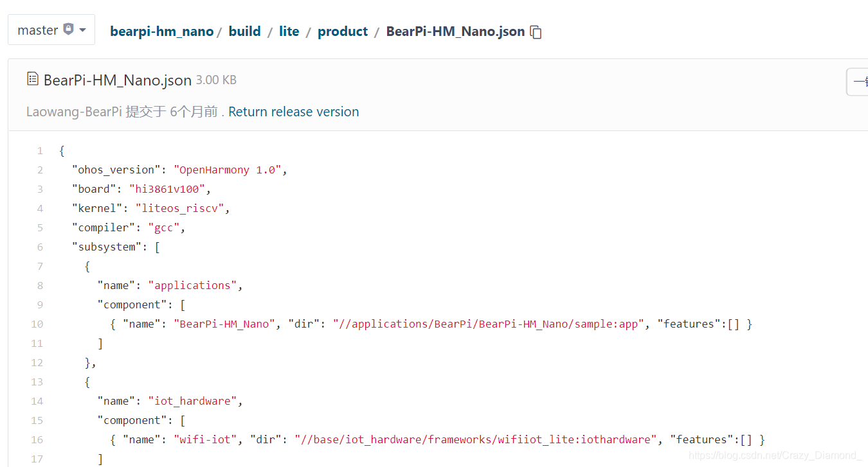Screen dimensions: 868x467
Task: Select line number 1
Action: (x=40, y=151)
